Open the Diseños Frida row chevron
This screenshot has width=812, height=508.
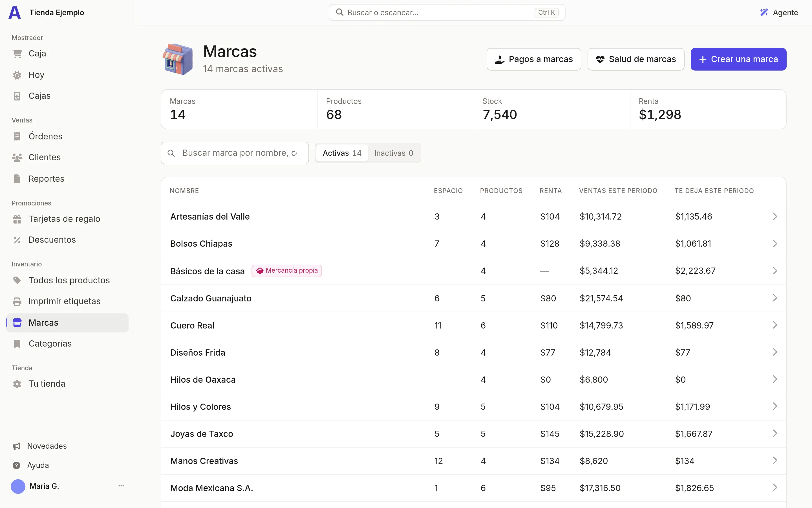pyautogui.click(x=775, y=352)
